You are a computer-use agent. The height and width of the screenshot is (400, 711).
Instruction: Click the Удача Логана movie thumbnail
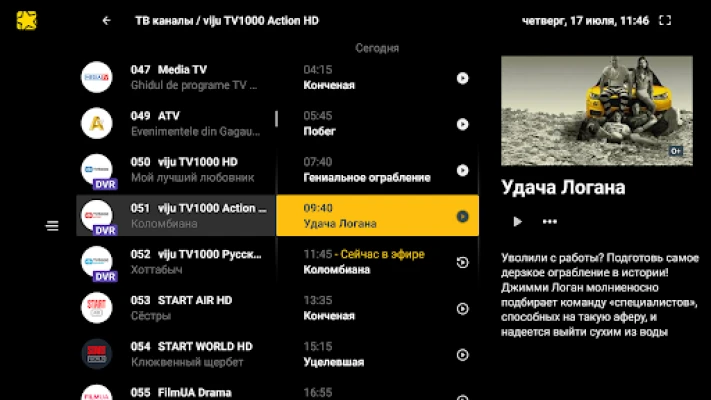coord(596,110)
